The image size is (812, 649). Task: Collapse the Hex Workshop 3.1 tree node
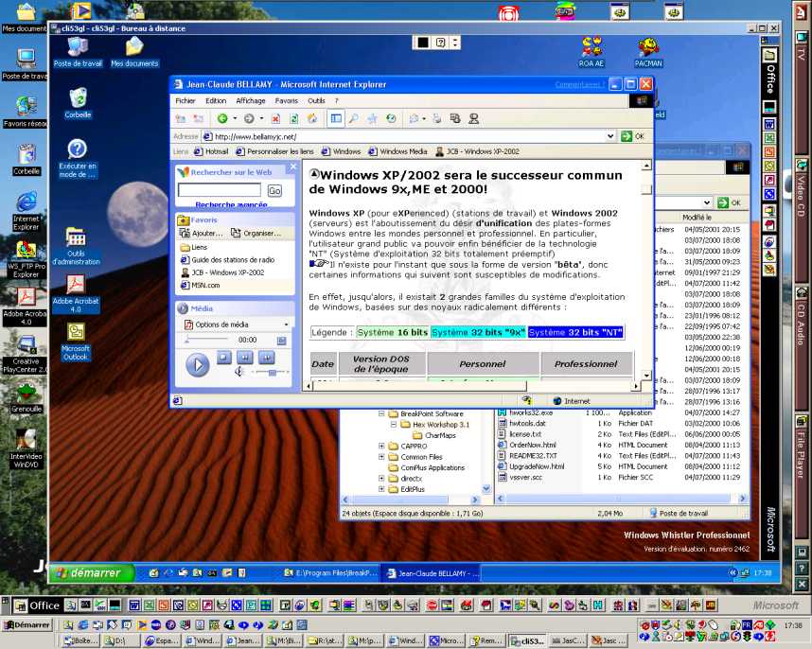pyautogui.click(x=394, y=425)
